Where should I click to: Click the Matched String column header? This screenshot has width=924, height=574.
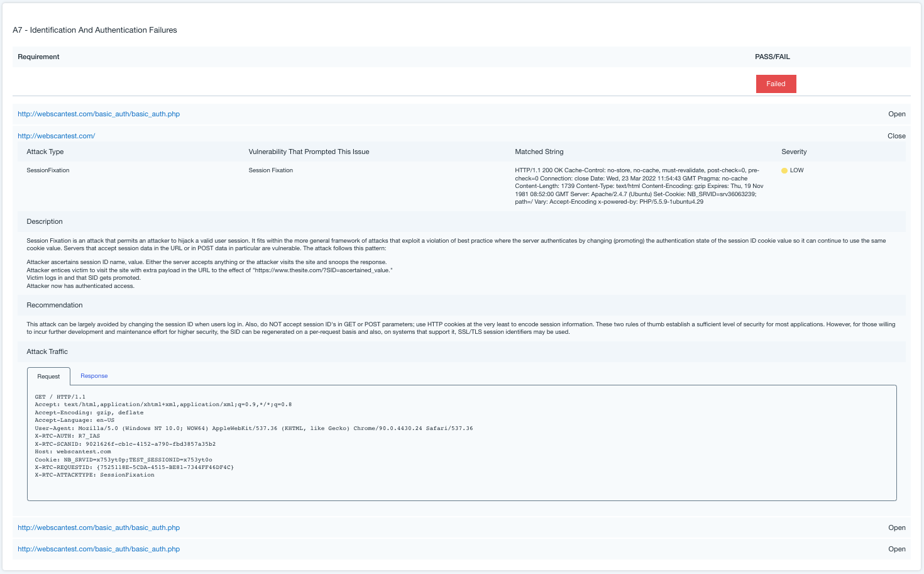click(x=539, y=152)
